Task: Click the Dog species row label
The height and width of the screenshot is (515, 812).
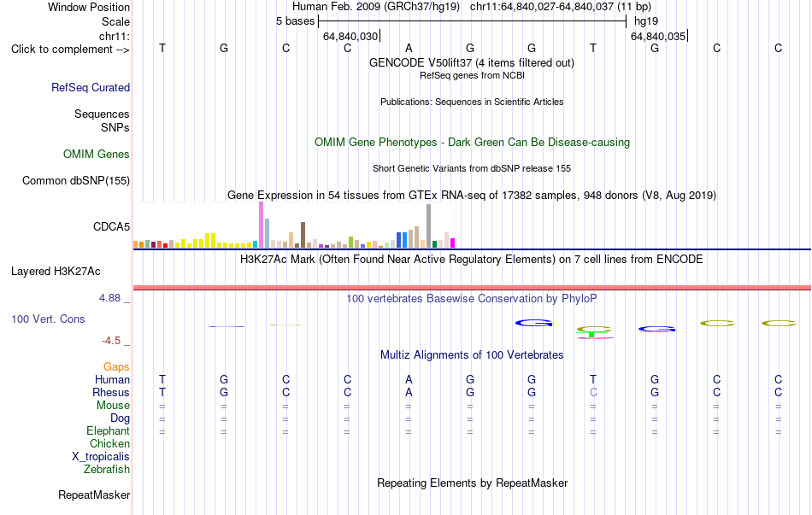Action: point(121,418)
